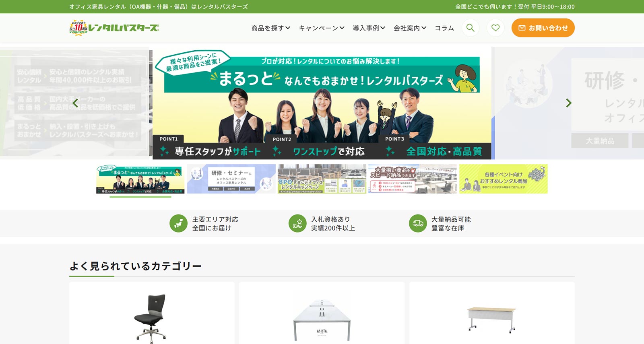Open the 会社案内 menu

(x=410, y=28)
